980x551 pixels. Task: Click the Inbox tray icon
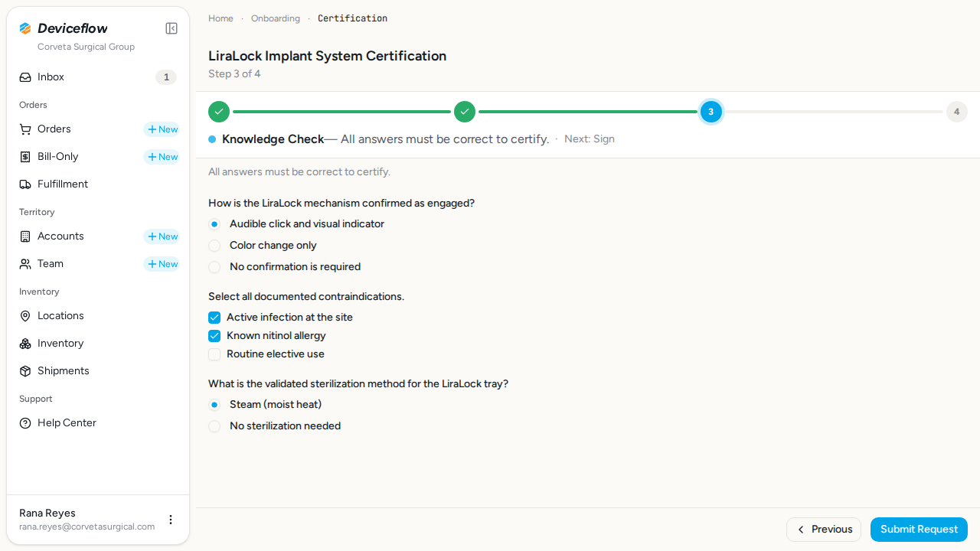[25, 77]
